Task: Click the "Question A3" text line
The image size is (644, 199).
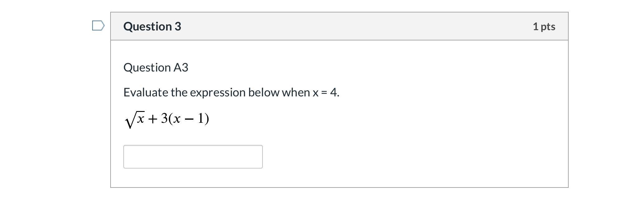Action: (156, 67)
